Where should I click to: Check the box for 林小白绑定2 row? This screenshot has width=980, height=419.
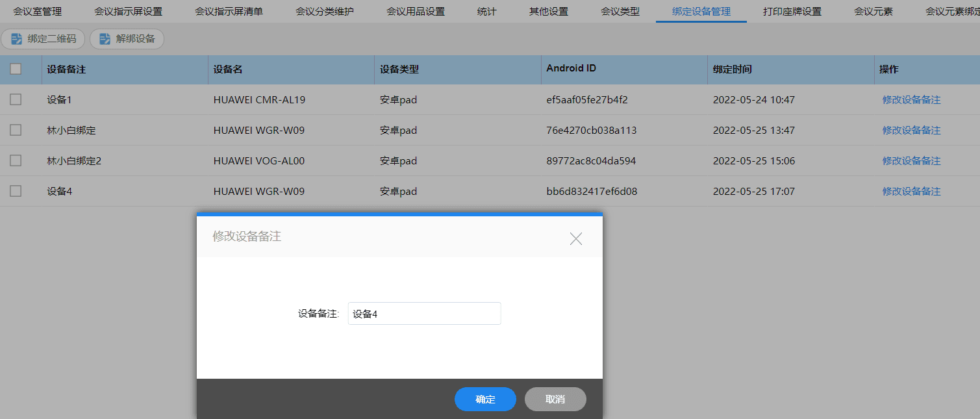pos(16,160)
